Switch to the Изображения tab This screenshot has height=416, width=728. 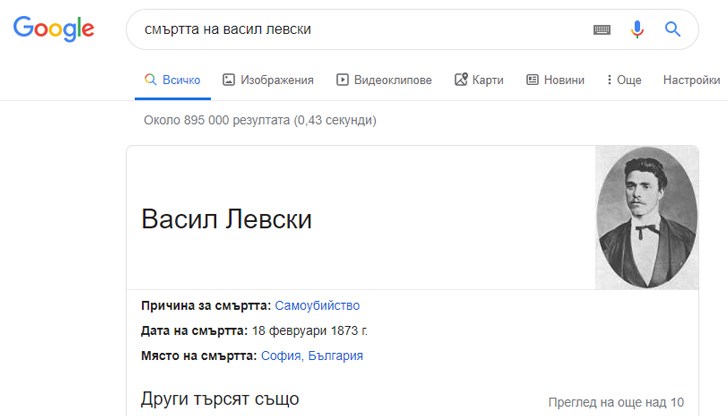click(268, 80)
